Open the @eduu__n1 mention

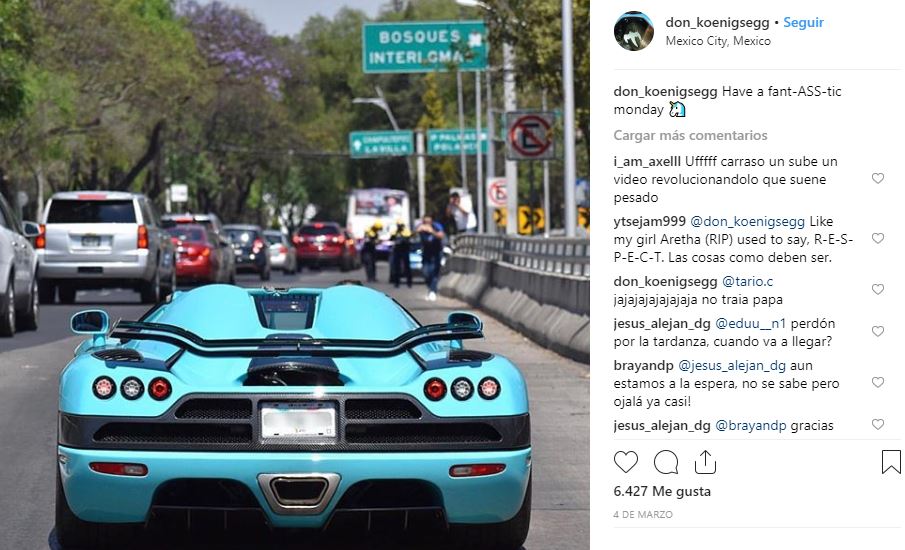pos(750,324)
